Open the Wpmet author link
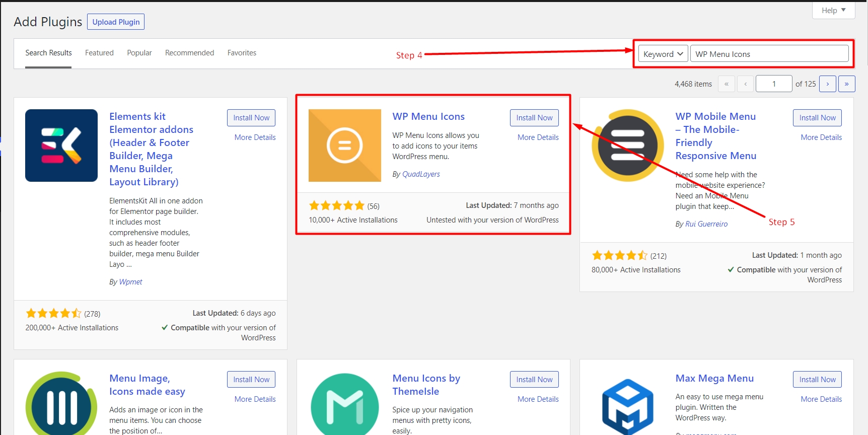 click(x=131, y=282)
